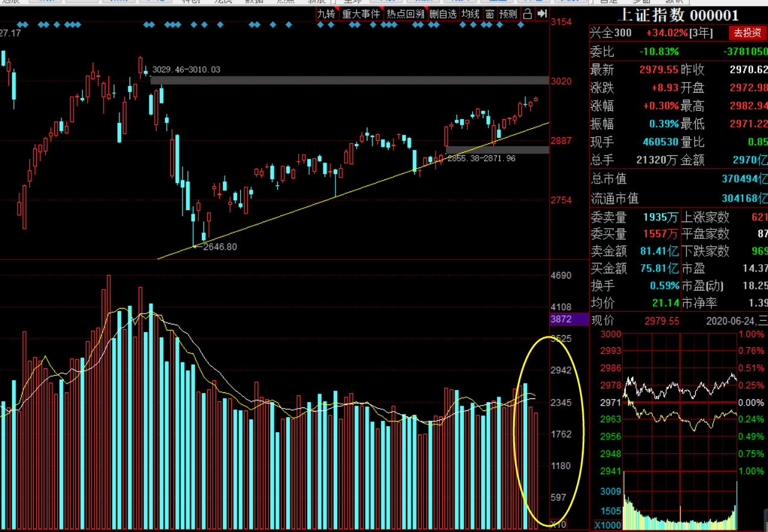Click the 量比 0.85 value

[758, 142]
